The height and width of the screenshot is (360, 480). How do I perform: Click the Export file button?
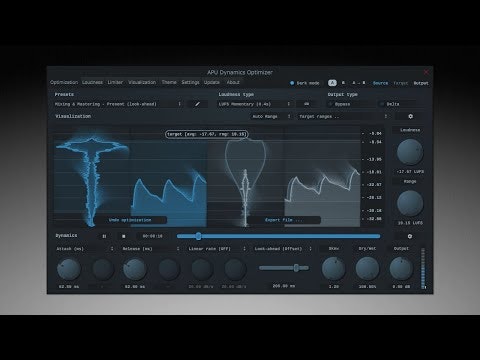(x=284, y=220)
